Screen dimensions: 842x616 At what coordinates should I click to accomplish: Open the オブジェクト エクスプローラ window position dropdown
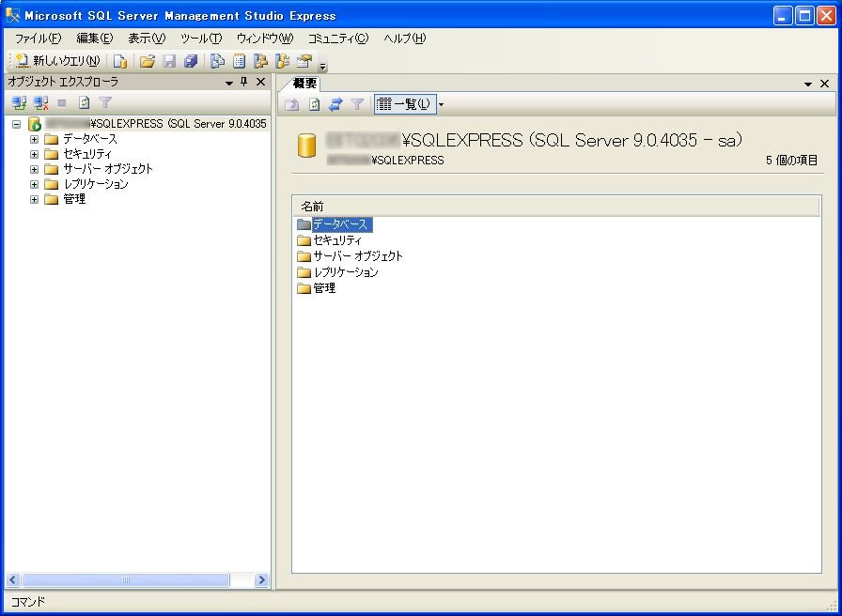pyautogui.click(x=228, y=83)
